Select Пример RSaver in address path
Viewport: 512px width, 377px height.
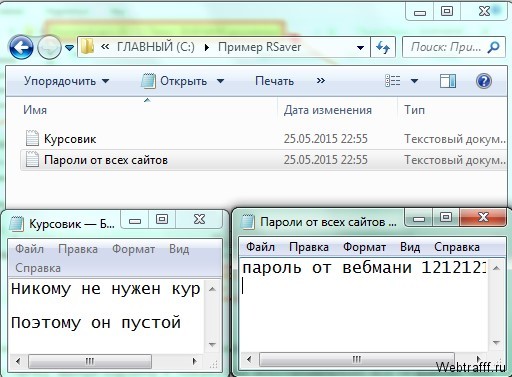[x=259, y=47]
